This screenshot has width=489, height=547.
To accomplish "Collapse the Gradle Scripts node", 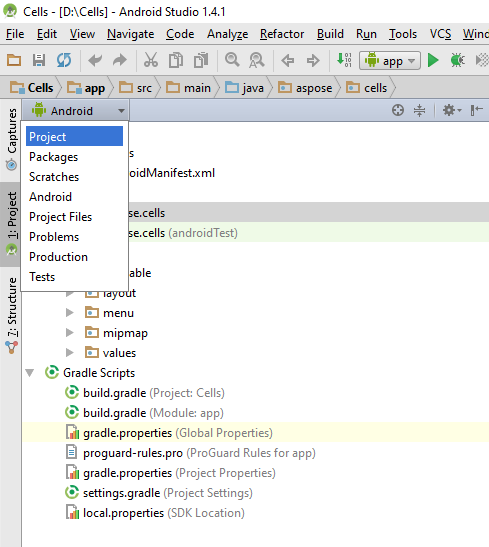I will [30, 373].
